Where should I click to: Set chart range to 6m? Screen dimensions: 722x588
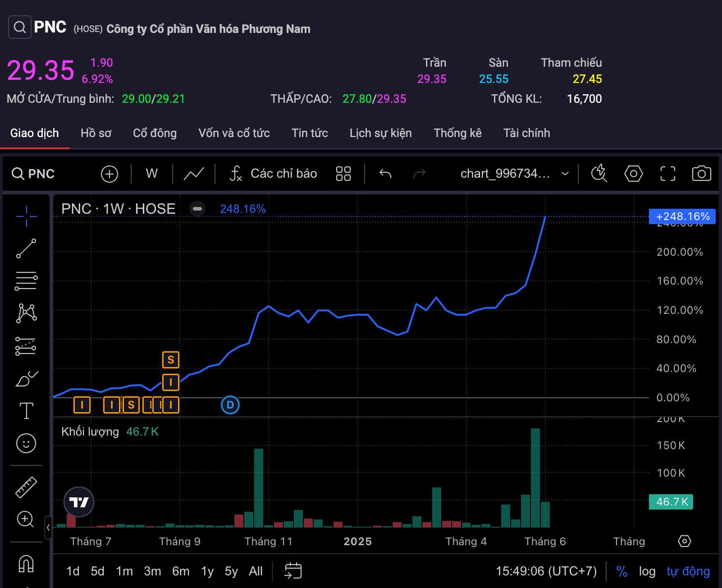[180, 571]
